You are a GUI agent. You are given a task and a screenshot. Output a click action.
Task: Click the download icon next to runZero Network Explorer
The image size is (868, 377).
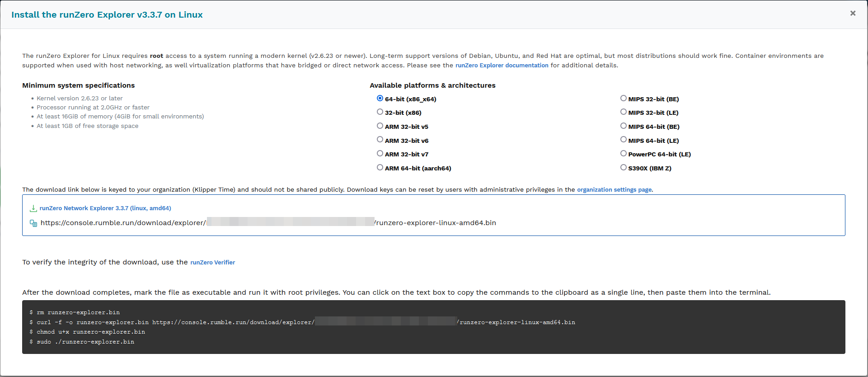33,208
